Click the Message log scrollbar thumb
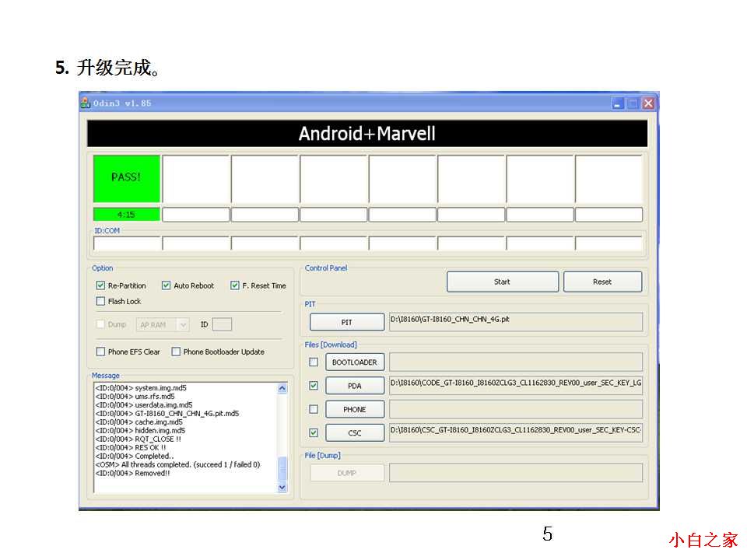The image size is (747, 560). coord(282,469)
